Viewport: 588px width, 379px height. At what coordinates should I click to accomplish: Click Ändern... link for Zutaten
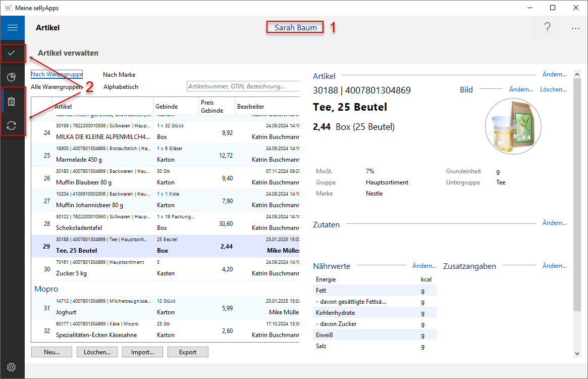point(555,223)
